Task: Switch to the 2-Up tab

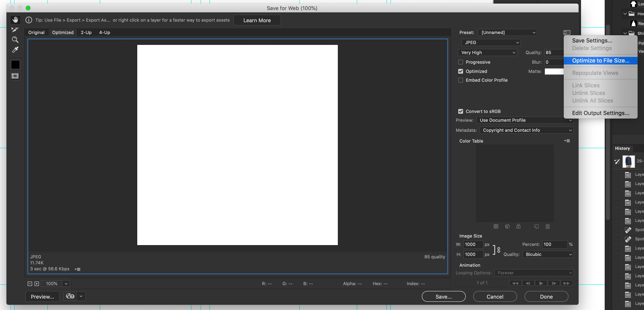Action: click(86, 32)
